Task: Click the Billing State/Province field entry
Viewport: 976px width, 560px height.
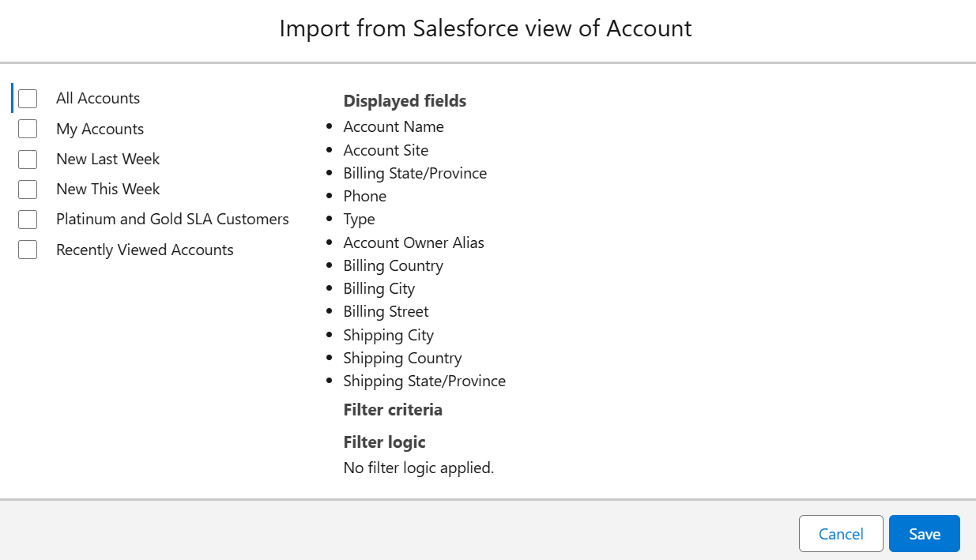Action: 415,172
